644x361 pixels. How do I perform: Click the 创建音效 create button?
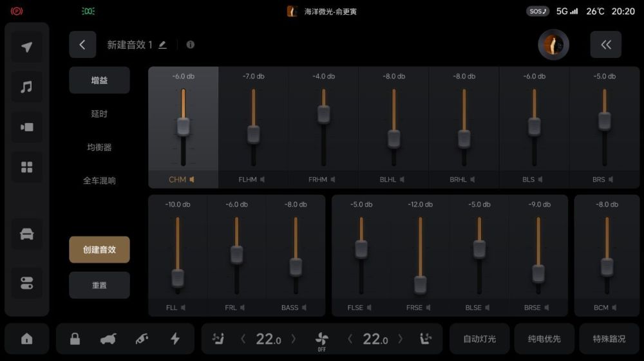99,250
